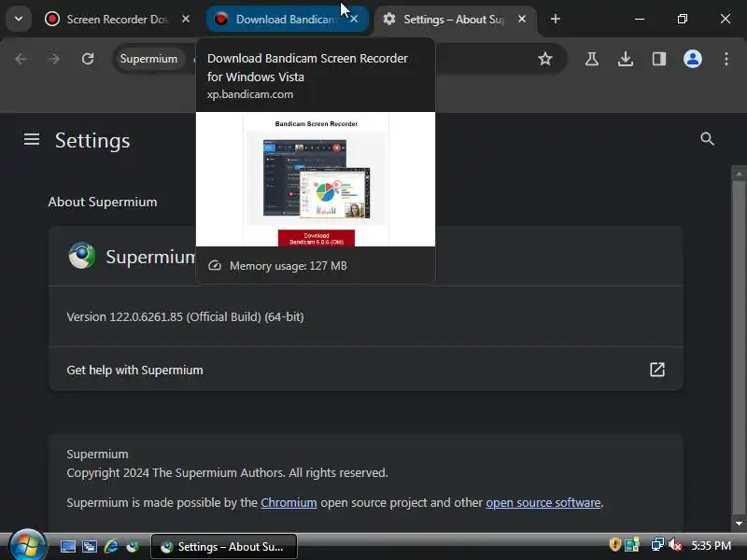Image resolution: width=747 pixels, height=560 pixels.
Task: Open the experiments flask icon
Action: coord(592,59)
